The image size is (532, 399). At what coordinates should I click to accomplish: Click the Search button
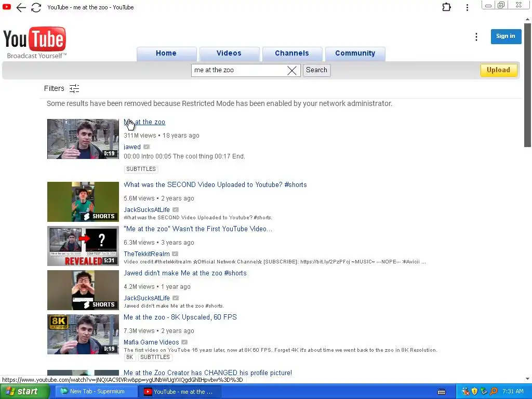click(316, 70)
